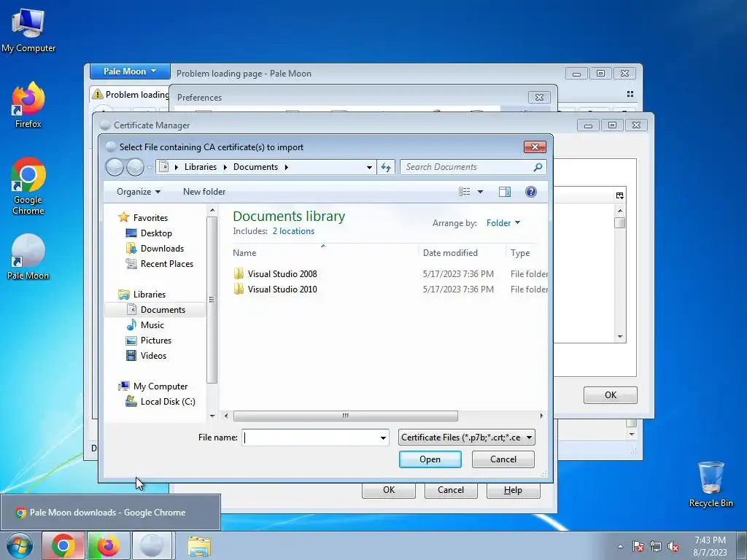
Task: Open the Organize dropdown menu
Action: click(138, 192)
